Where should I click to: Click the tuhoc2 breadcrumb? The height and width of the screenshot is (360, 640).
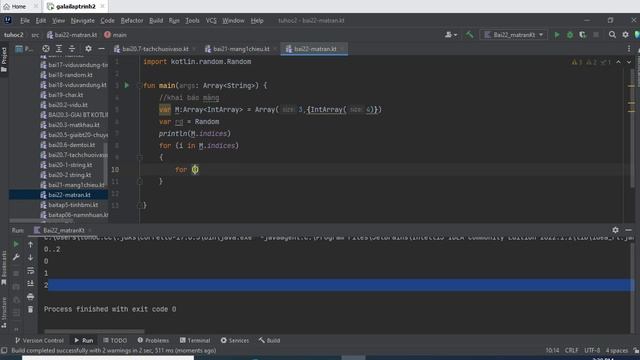(13, 35)
